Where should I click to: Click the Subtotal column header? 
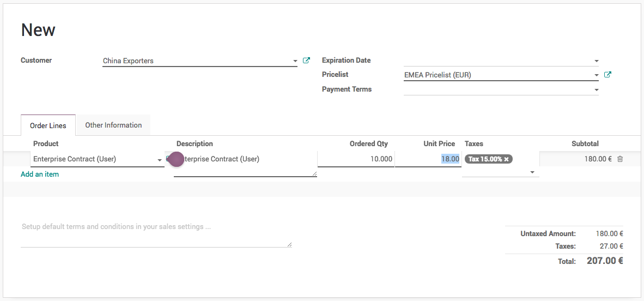pyautogui.click(x=585, y=143)
